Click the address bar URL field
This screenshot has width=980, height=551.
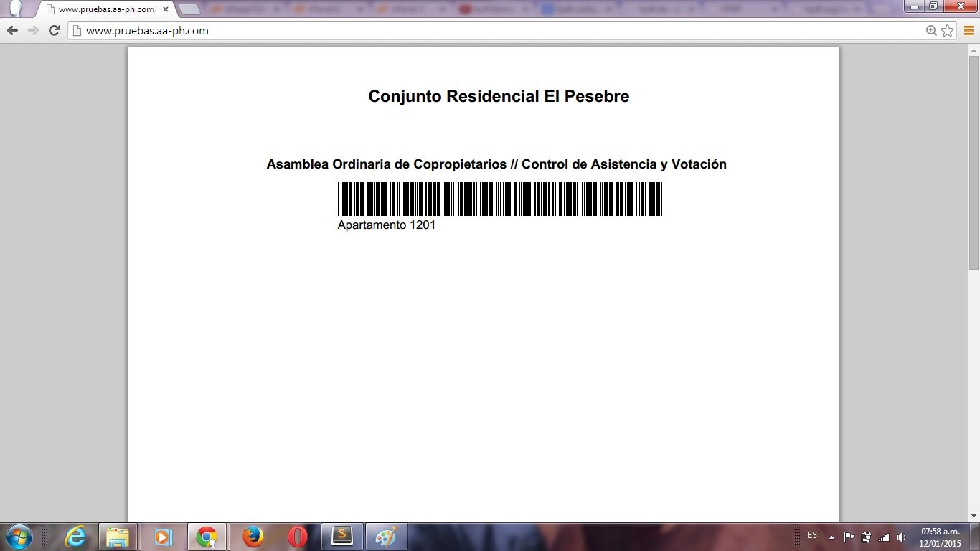(495, 31)
